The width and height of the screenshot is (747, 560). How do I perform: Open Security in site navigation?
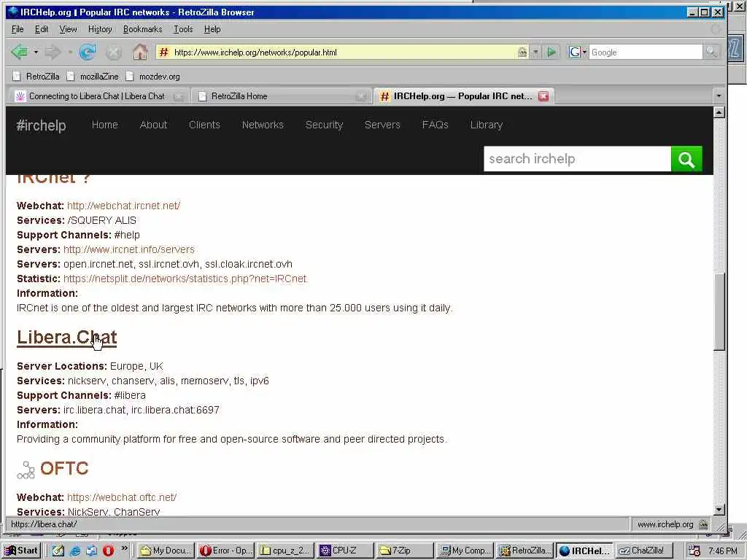(324, 125)
